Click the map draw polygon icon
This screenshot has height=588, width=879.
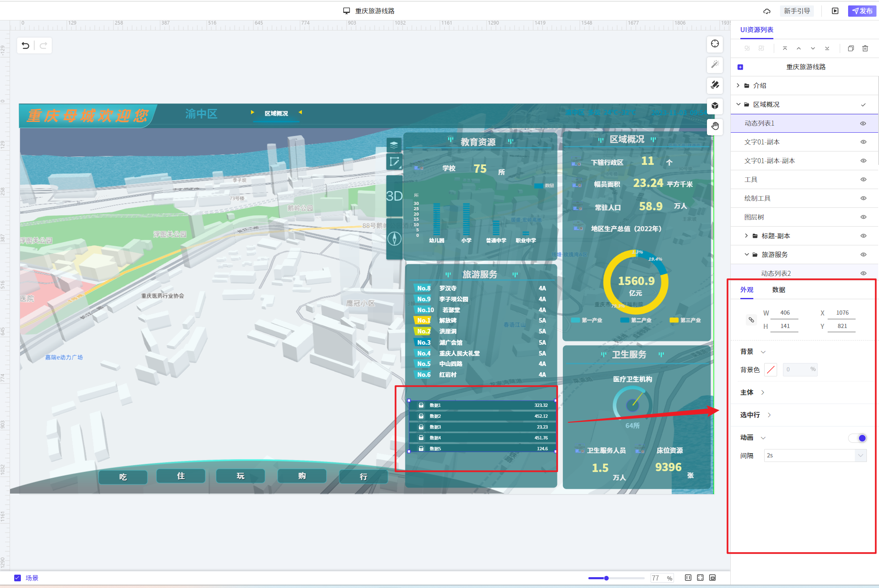pyautogui.click(x=394, y=162)
